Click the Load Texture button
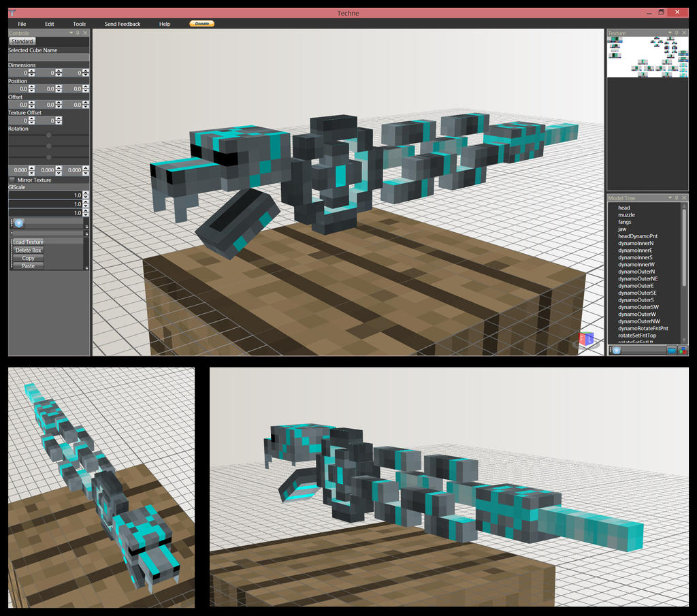Image resolution: width=697 pixels, height=616 pixels. coord(28,242)
